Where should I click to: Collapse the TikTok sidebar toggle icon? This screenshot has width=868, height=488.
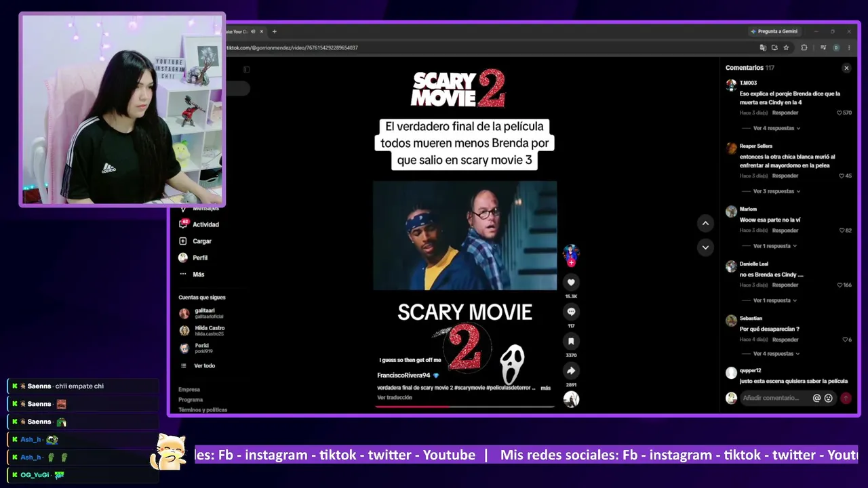coord(246,69)
